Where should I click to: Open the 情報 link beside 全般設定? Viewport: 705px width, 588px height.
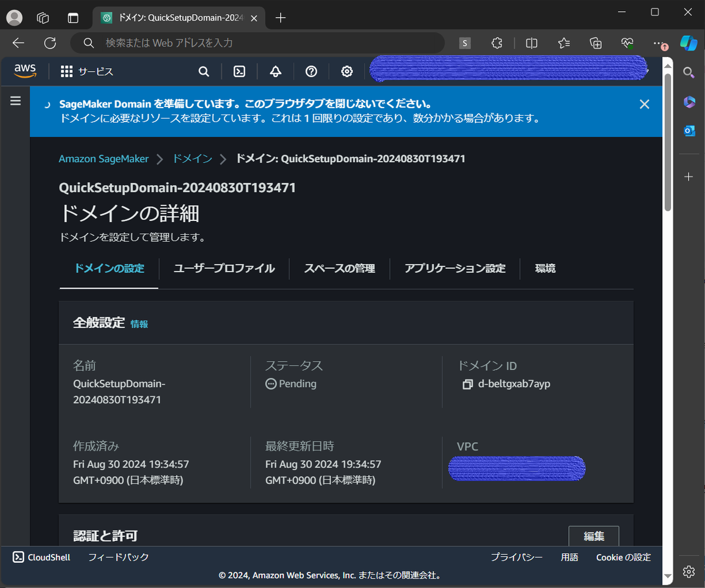pos(139,324)
